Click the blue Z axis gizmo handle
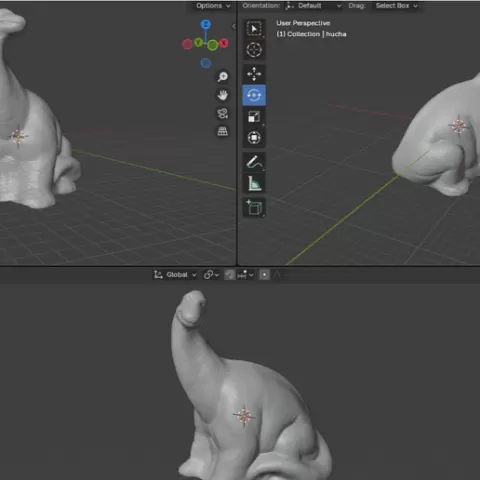Image resolution: width=480 pixels, height=480 pixels. pyautogui.click(x=206, y=24)
